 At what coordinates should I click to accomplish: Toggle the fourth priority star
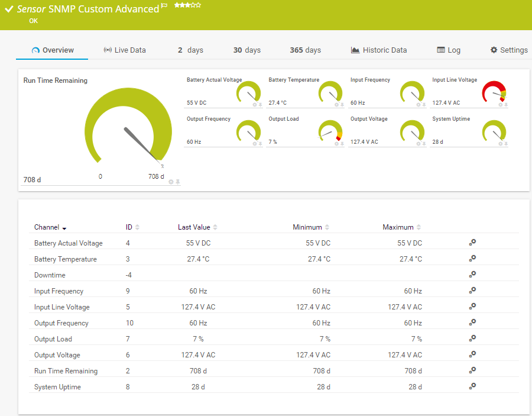click(x=193, y=5)
